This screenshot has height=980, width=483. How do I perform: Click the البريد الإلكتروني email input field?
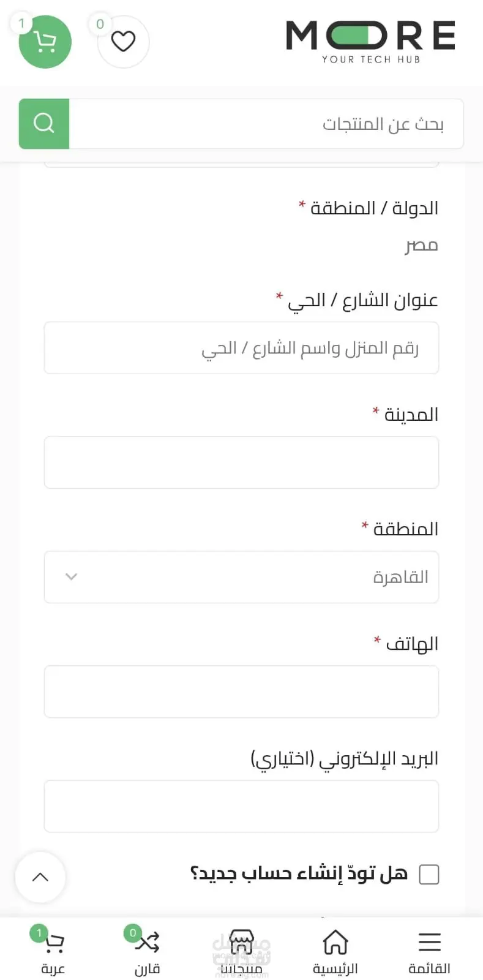point(241,806)
